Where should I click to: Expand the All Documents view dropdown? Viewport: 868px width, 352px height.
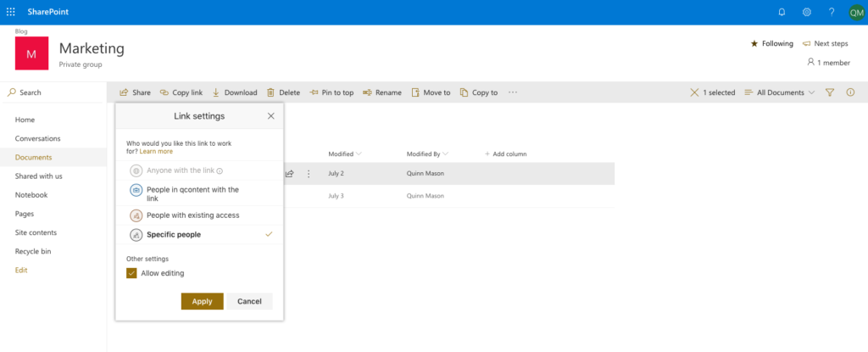click(x=780, y=92)
